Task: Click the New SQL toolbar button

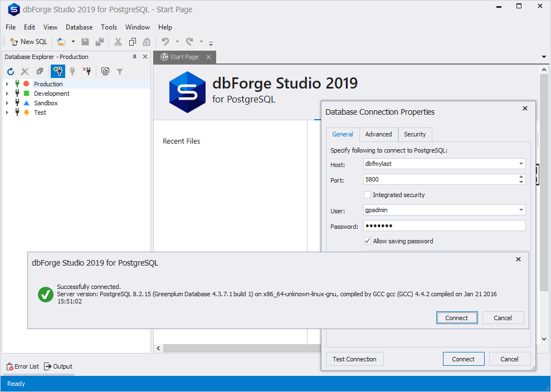Action: point(28,42)
